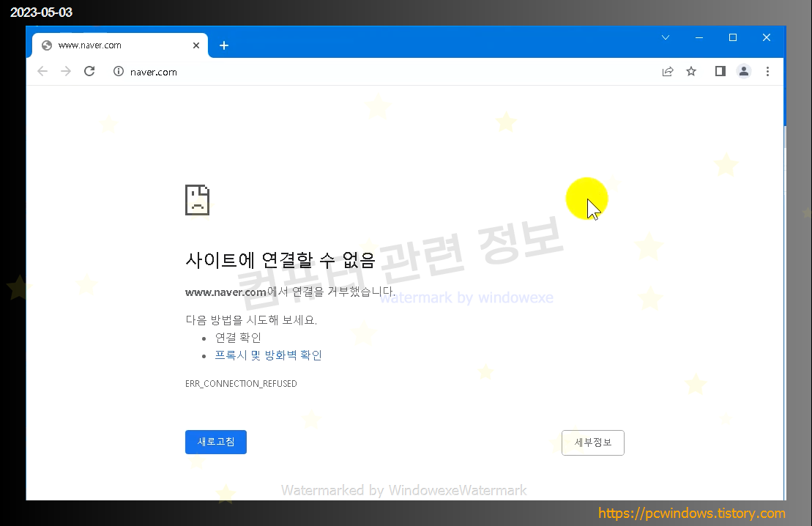Open the 프록시 및 방화벽 확인 link
Image resolution: width=812 pixels, height=526 pixels.
coord(268,355)
